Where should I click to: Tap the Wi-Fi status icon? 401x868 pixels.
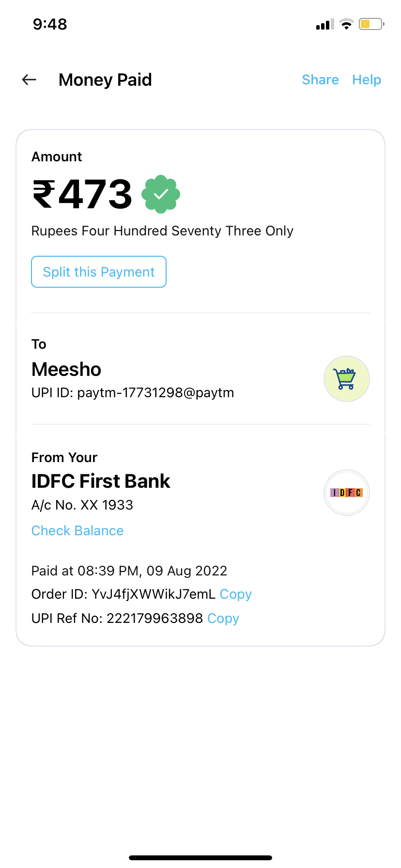tap(346, 24)
